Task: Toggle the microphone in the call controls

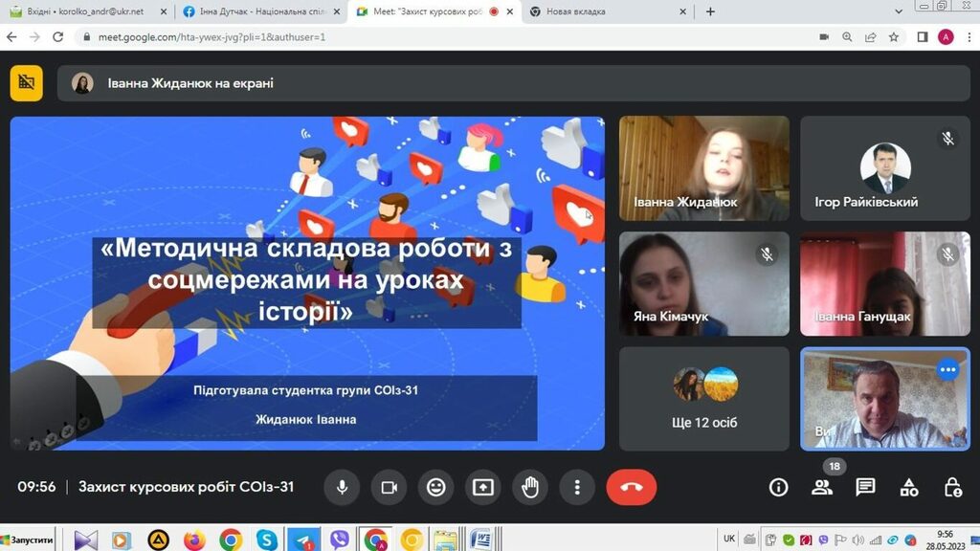Action: point(342,488)
